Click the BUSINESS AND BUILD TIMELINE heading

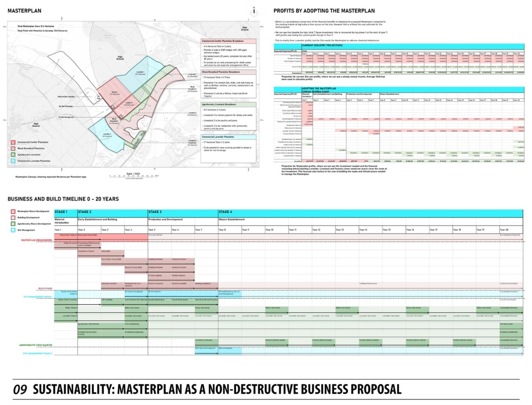(63, 199)
